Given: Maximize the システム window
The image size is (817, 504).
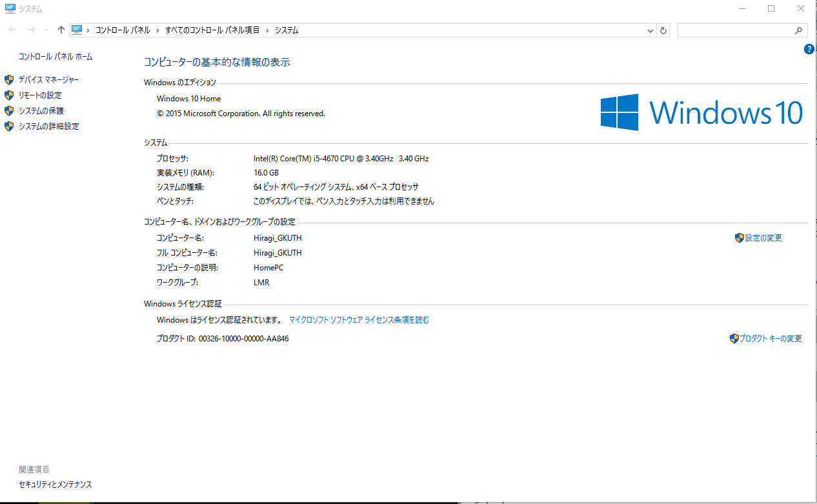Looking at the screenshot, I should (772, 8).
